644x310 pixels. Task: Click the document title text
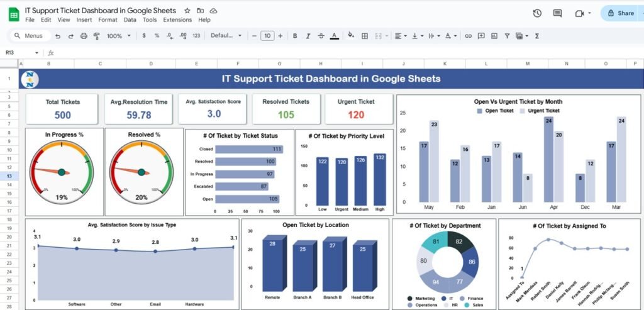pyautogui.click(x=100, y=11)
